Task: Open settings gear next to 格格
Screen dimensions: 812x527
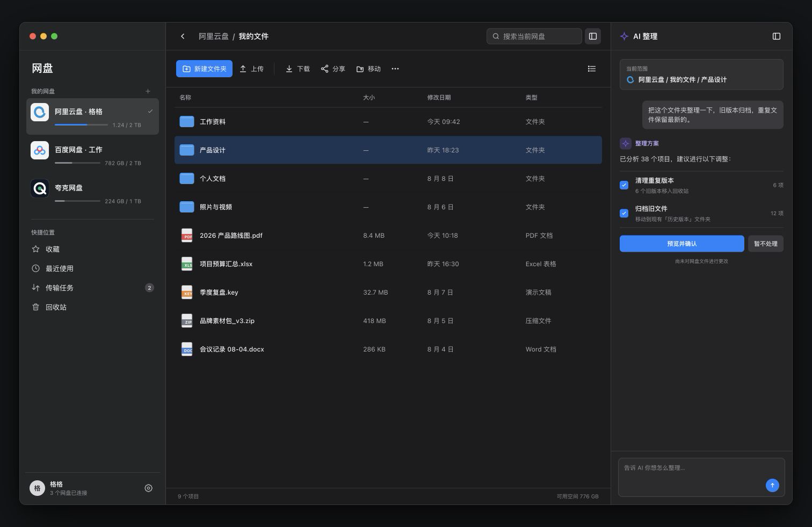Action: pos(148,488)
